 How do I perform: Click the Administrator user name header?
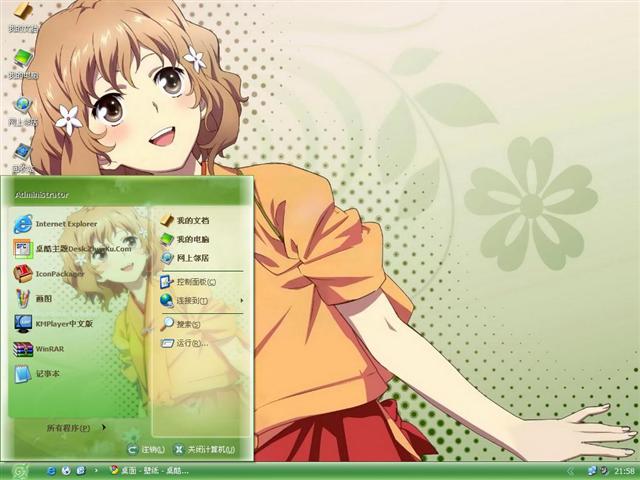42,195
